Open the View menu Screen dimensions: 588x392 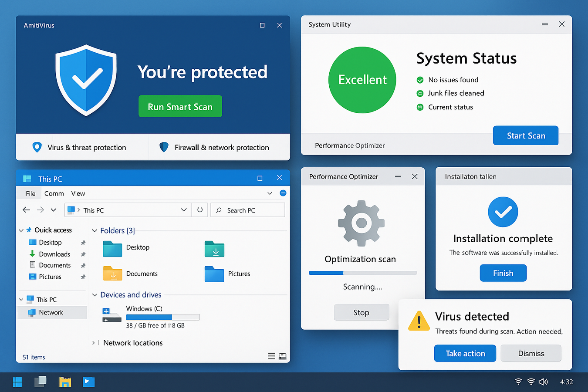point(78,193)
